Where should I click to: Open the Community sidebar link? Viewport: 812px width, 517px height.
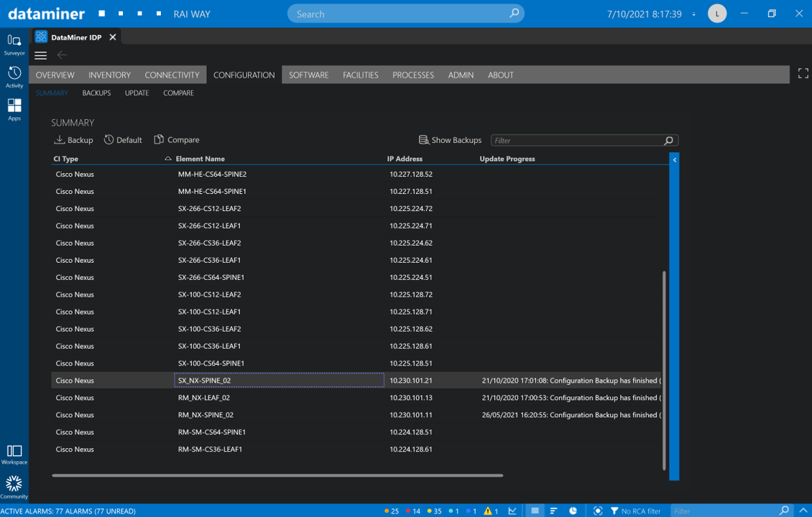pyautogui.click(x=14, y=488)
